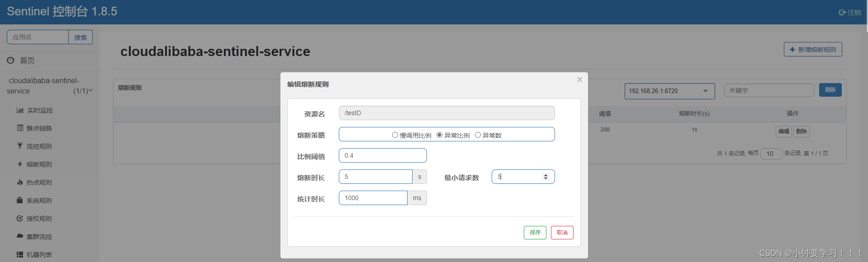Click the Sentinel 控制台 1.8.5 title
This screenshot has height=262, width=868.
point(62,12)
